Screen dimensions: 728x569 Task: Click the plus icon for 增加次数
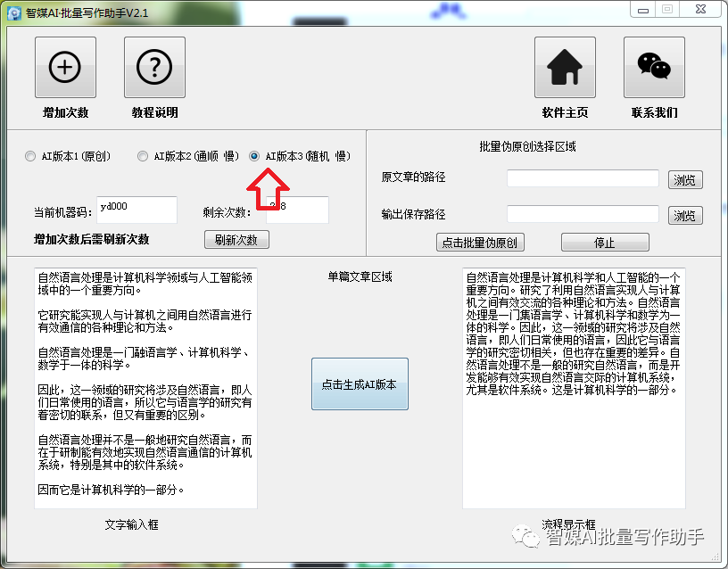65,67
